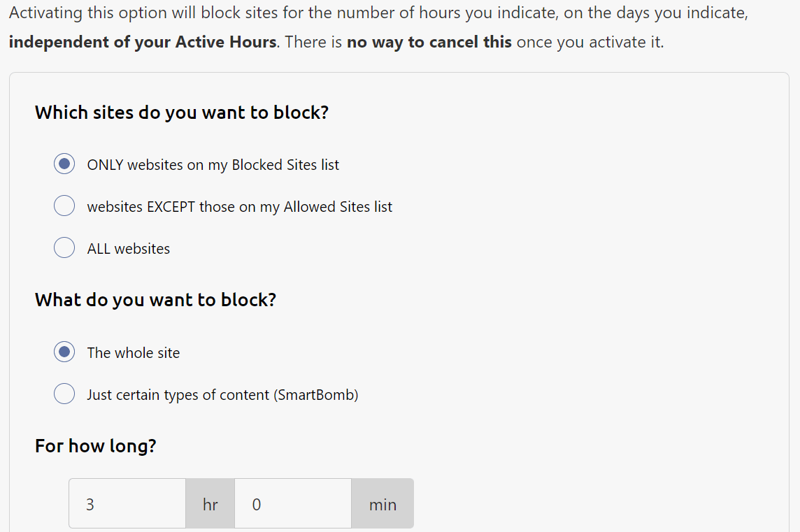
Task: Click the 'hr' unit addon
Action: pos(210,503)
